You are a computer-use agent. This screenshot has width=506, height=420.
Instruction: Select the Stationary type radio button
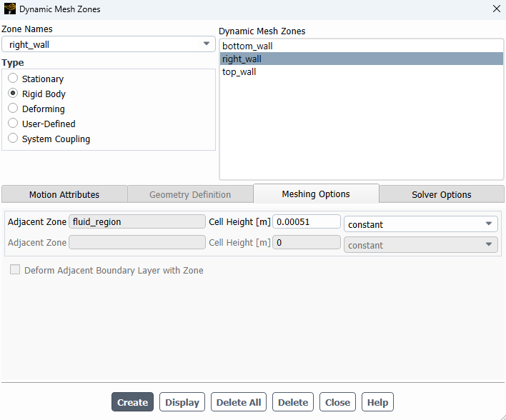pos(13,79)
